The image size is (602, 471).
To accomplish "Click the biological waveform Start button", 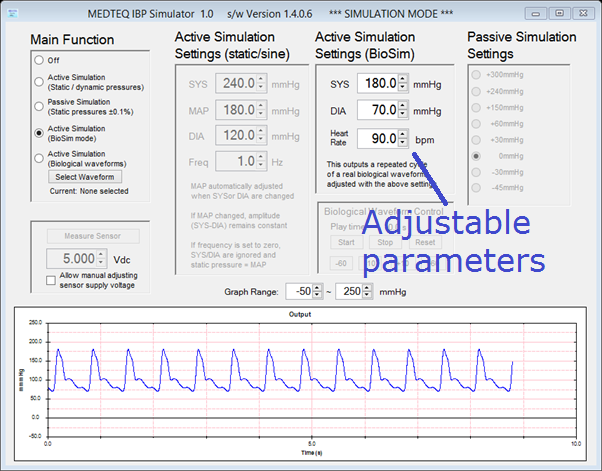I will click(x=346, y=242).
